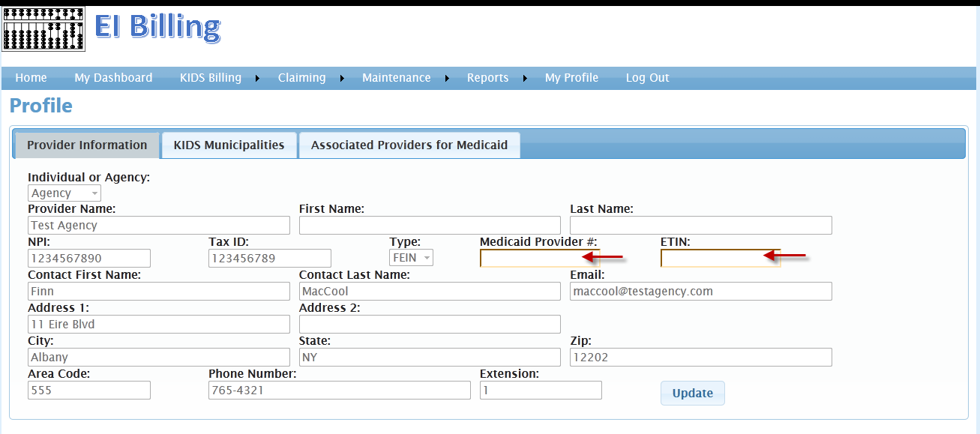Expand the KIDS Billing menu
Image resolution: width=980 pixels, height=434 pixels.
click(x=210, y=77)
